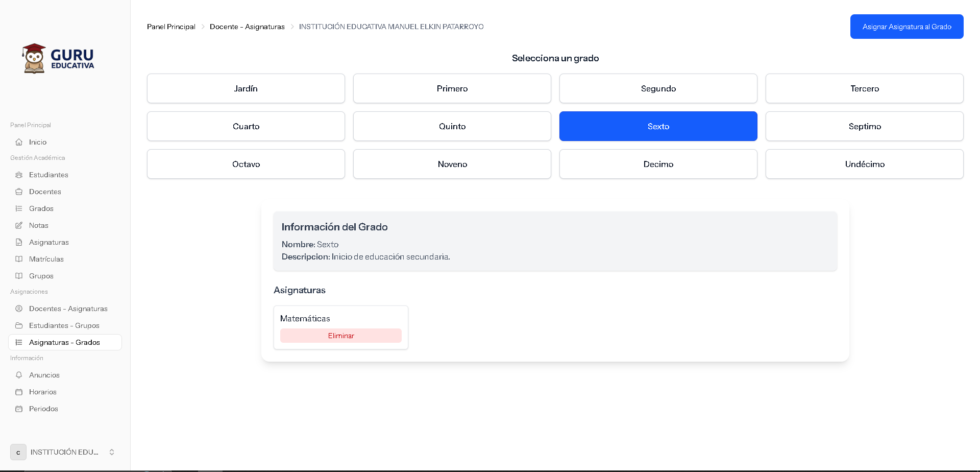
Task: Click the Horarios calendar icon
Action: (19, 392)
